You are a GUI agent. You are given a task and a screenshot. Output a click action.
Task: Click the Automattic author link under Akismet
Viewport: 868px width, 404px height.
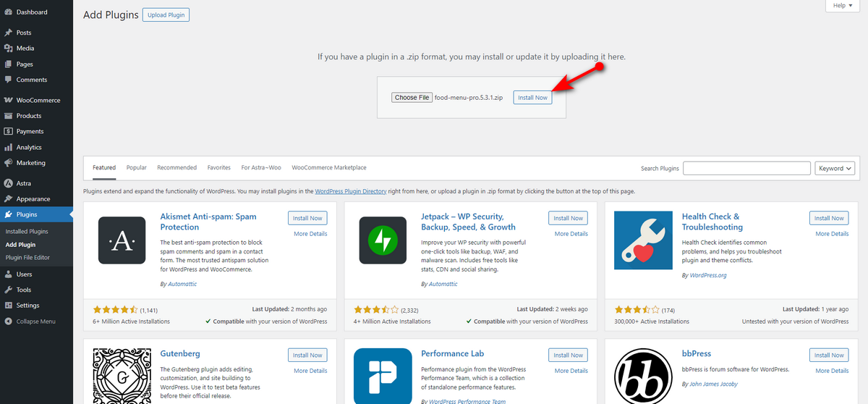pos(182,284)
